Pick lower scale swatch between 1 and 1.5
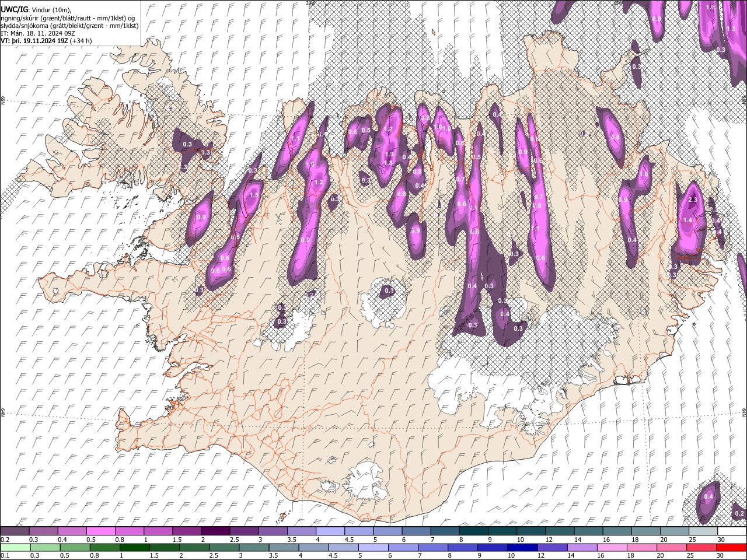The height and width of the screenshot is (560, 747). (x=134, y=547)
